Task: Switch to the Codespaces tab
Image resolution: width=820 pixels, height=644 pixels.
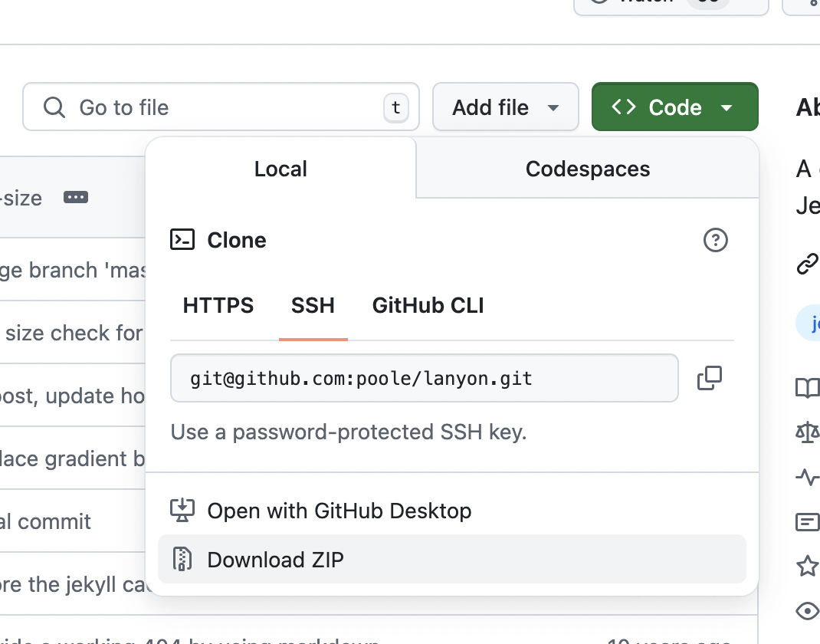Action: [x=588, y=169]
